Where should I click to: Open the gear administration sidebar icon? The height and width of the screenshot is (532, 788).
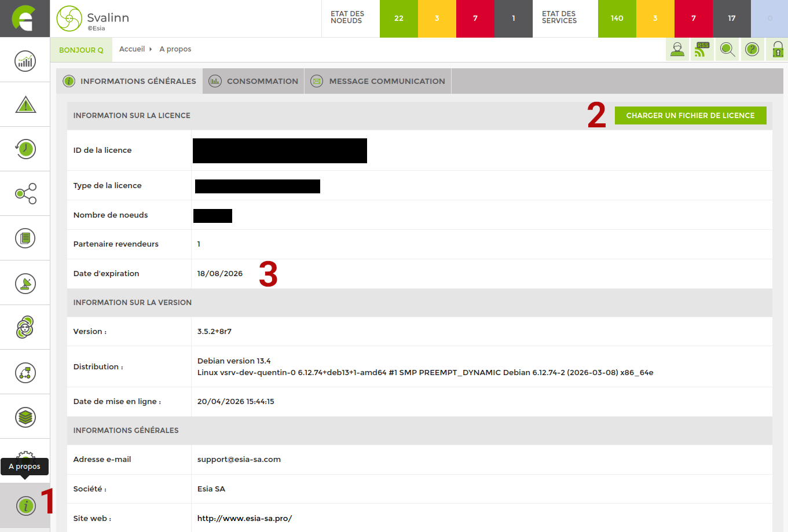pos(25,454)
